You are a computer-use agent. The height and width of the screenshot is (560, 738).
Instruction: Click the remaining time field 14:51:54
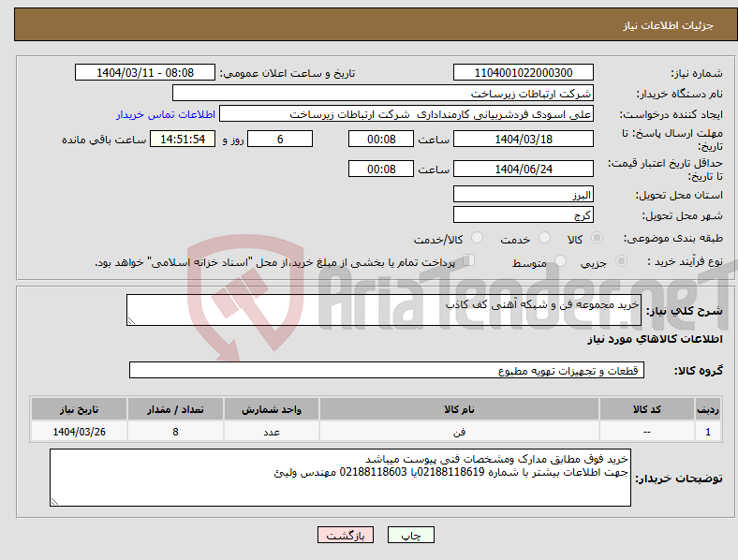tap(182, 139)
